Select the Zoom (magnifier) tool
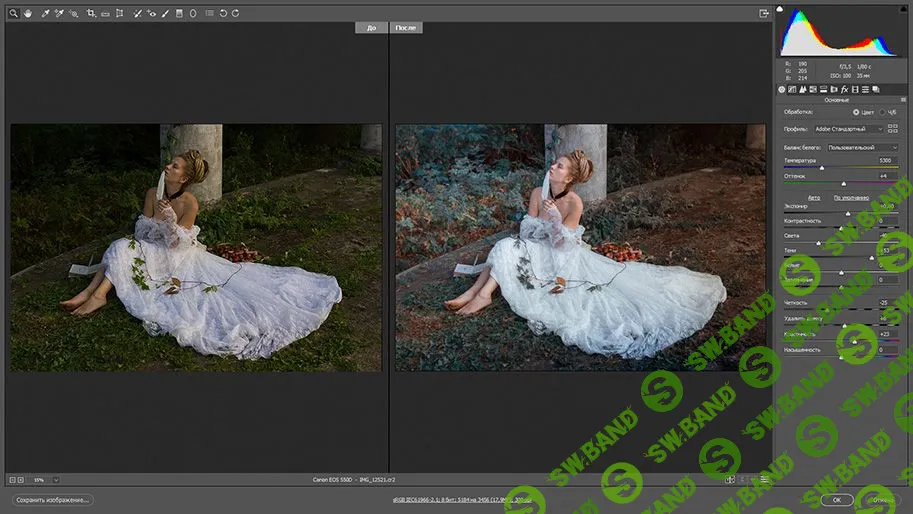The image size is (913, 514). point(13,13)
